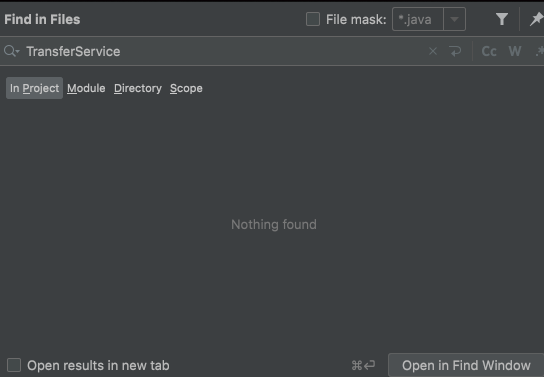Click the Find in Files title
The image size is (544, 377).
point(42,19)
